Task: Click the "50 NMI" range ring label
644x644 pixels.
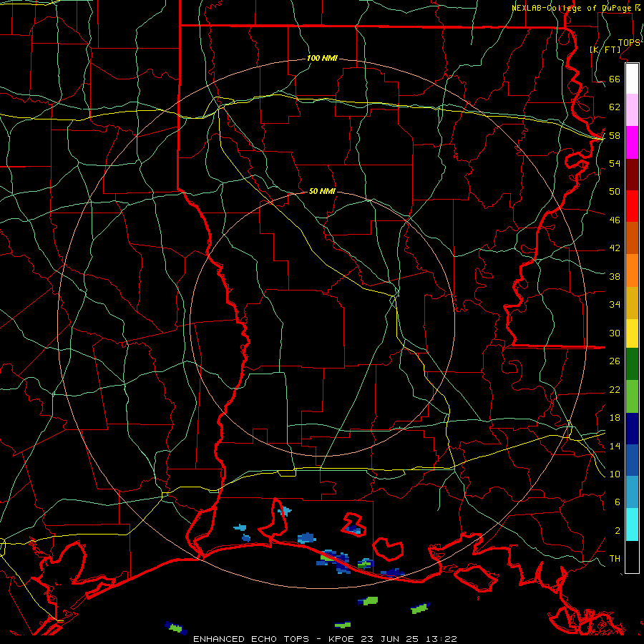Action: [x=322, y=191]
